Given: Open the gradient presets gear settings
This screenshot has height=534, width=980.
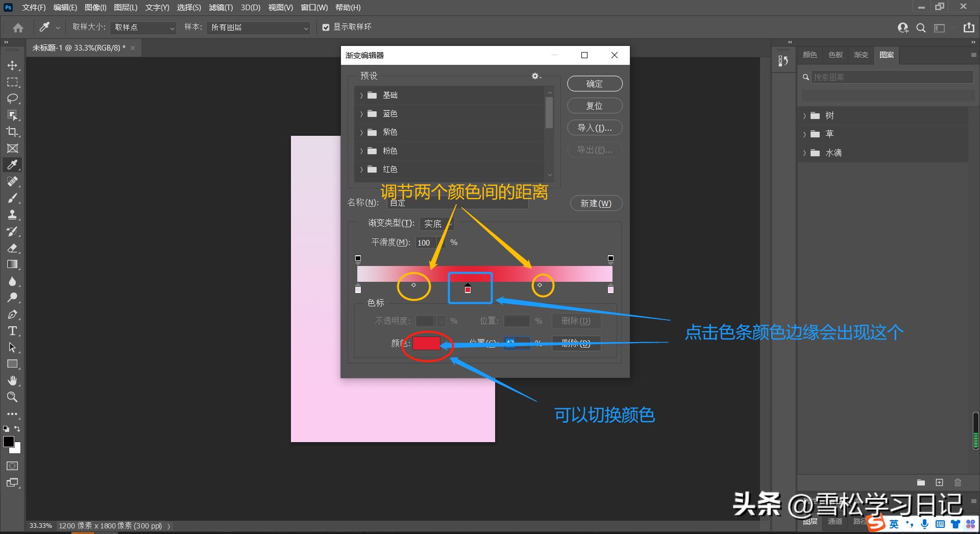Looking at the screenshot, I should coord(535,76).
